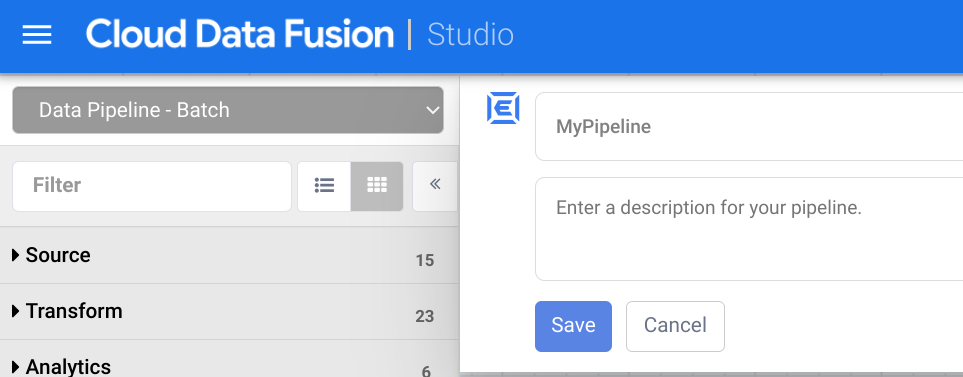Image resolution: width=963 pixels, height=377 pixels.
Task: Edit the MyPipeline name field
Action: (749, 126)
